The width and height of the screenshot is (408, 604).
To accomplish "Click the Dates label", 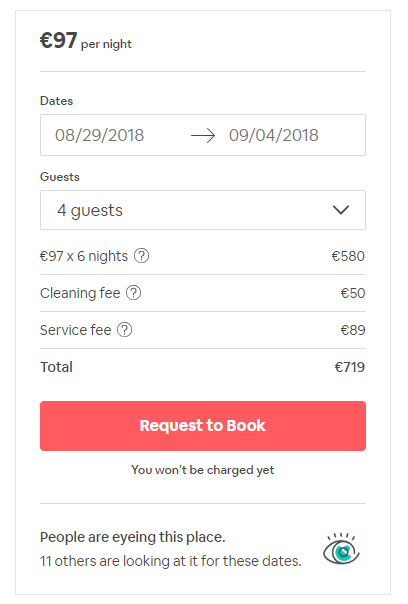I will (x=57, y=101).
